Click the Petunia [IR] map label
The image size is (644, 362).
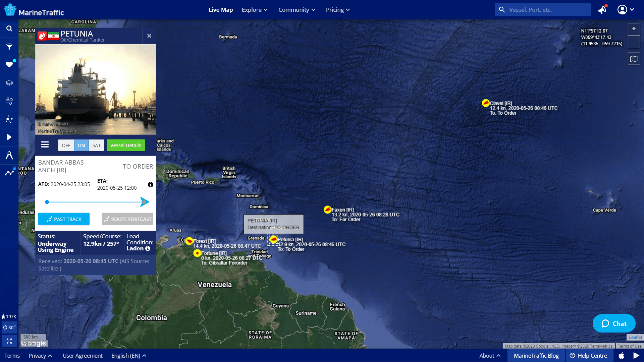click(290, 239)
